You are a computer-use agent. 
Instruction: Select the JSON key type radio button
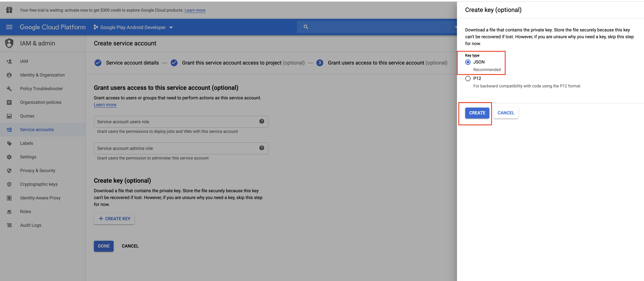point(468,62)
